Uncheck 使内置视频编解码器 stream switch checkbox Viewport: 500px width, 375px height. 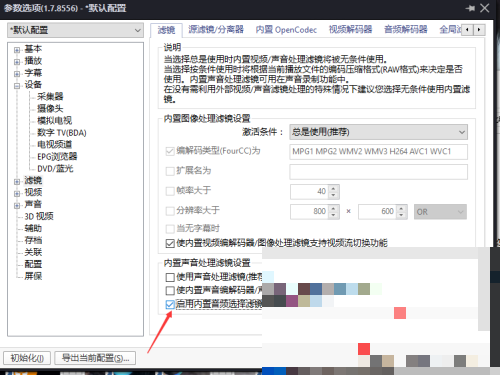point(170,243)
